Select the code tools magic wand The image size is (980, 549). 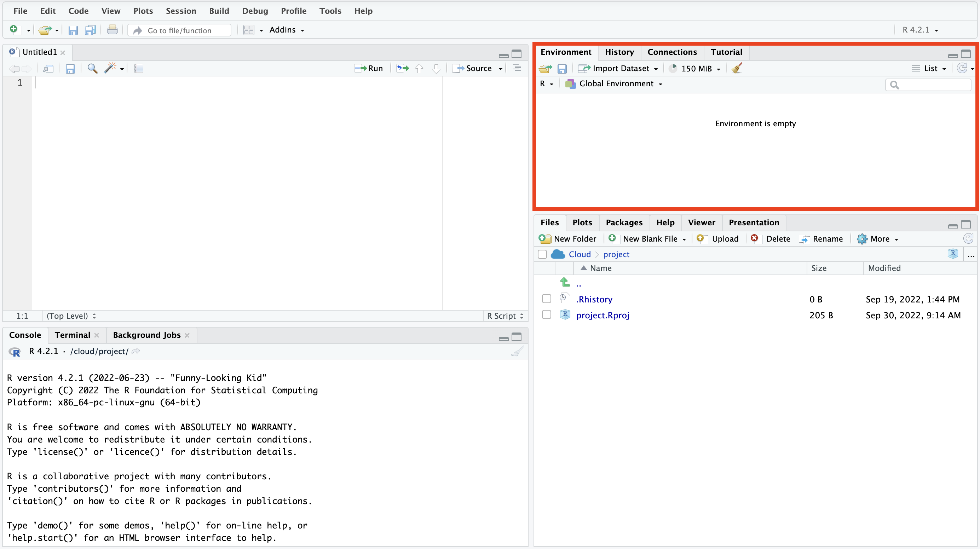click(x=110, y=69)
